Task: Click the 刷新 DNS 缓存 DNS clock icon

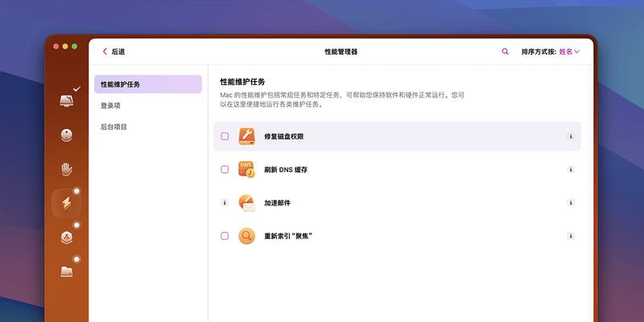Action: click(247, 170)
